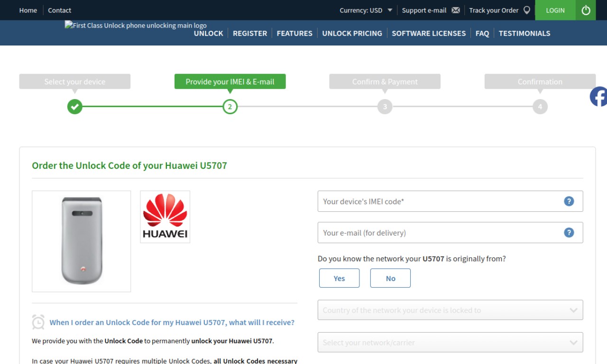Click the Confirmation step label

click(x=540, y=82)
